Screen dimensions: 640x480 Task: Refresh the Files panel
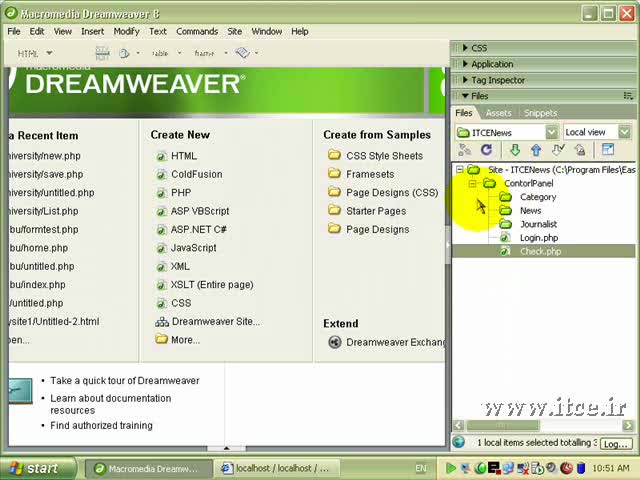486,150
